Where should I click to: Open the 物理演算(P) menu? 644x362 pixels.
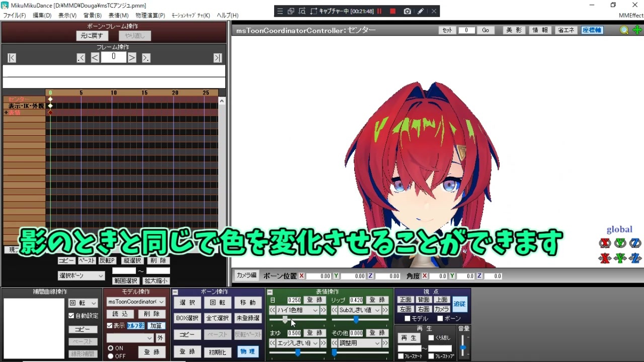150,16
